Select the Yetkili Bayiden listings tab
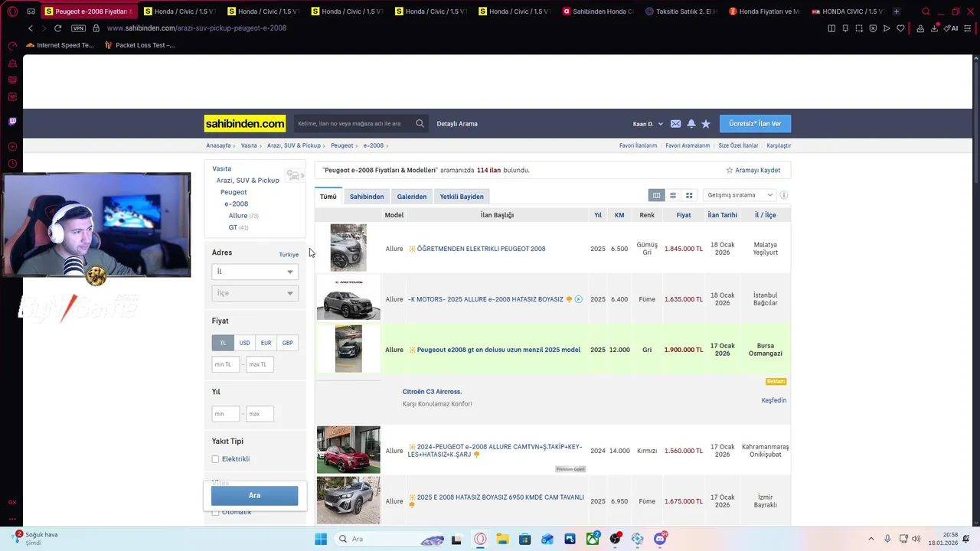980x551 pixels. [462, 197]
